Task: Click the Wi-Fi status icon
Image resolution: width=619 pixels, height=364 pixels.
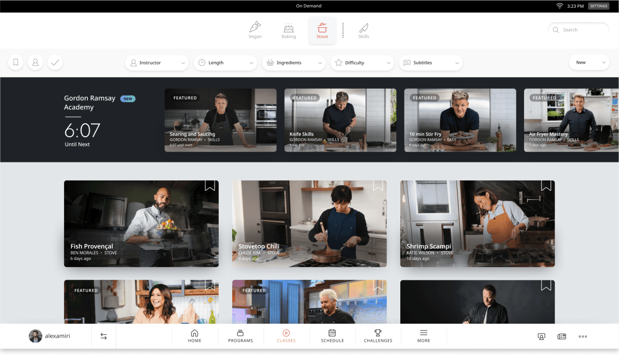Action: [560, 6]
